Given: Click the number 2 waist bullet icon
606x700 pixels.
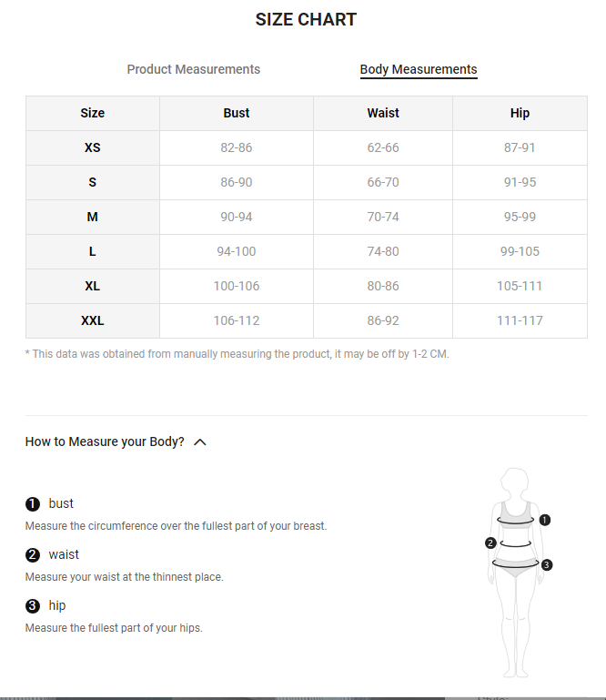Looking at the screenshot, I should tap(33, 555).
